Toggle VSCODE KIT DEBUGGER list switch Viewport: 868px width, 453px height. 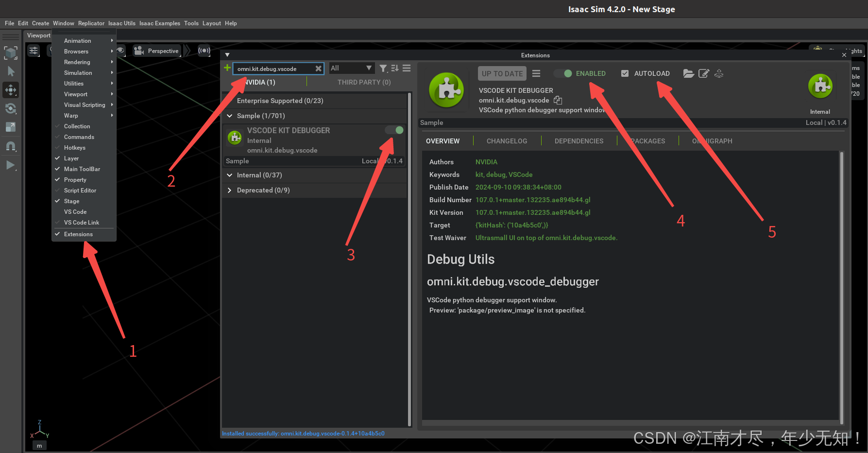coord(394,130)
